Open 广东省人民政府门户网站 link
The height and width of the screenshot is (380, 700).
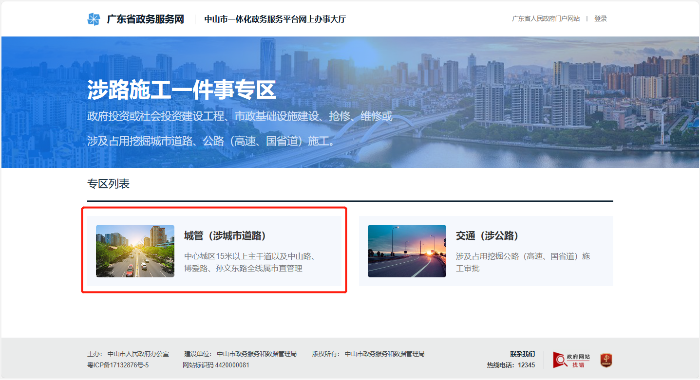(546, 19)
